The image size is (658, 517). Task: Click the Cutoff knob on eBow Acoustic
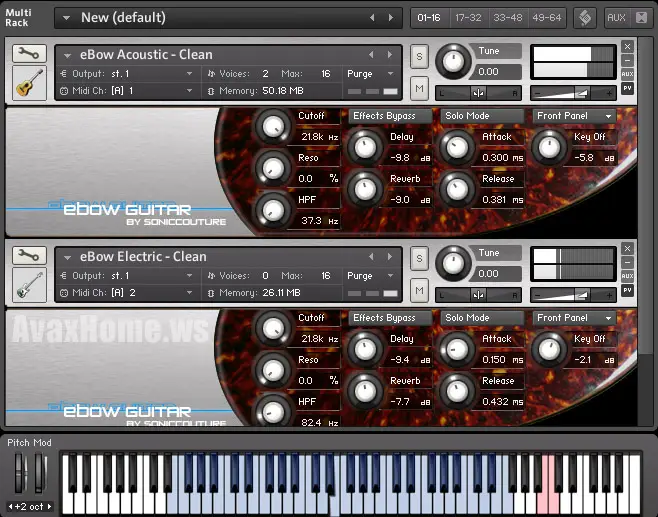click(x=273, y=126)
